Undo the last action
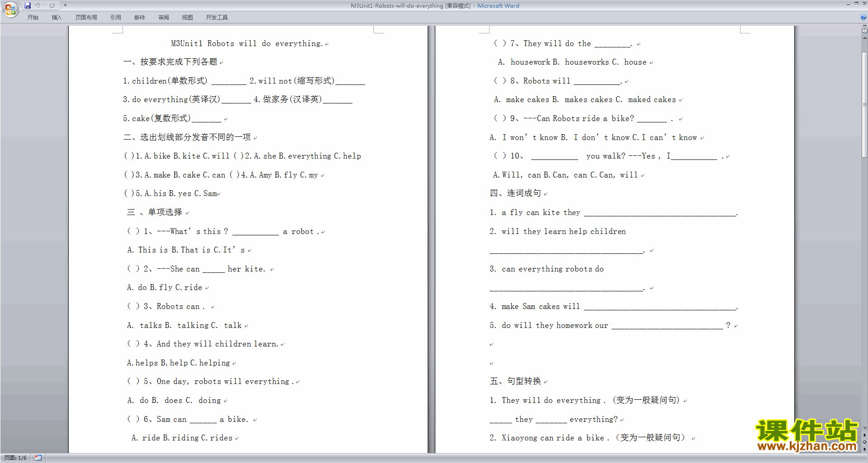Viewport: 868px width, 463px height. [x=38, y=5]
